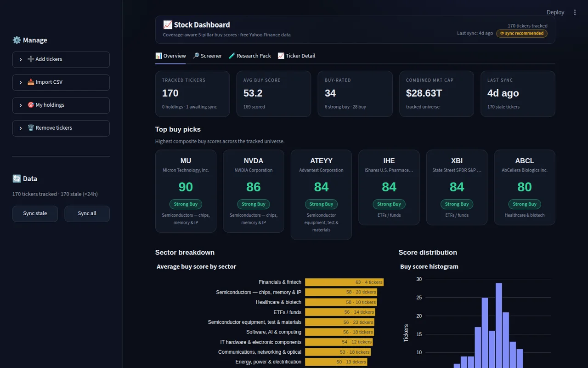Click the Tracked Tickers value 170
The width and height of the screenshot is (588, 368).
170,93
